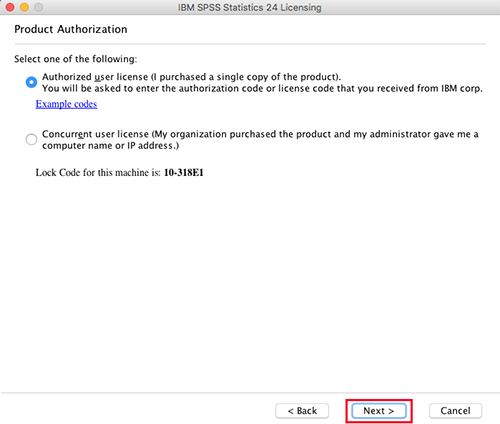Click the 'computer name or IP address' text line
Image resolution: width=500 pixels, height=424 pixels.
click(110, 146)
